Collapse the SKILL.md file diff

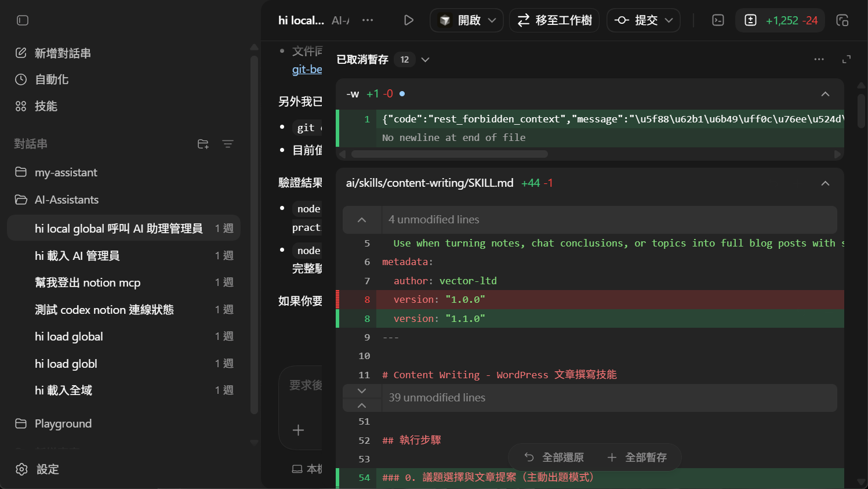click(825, 183)
